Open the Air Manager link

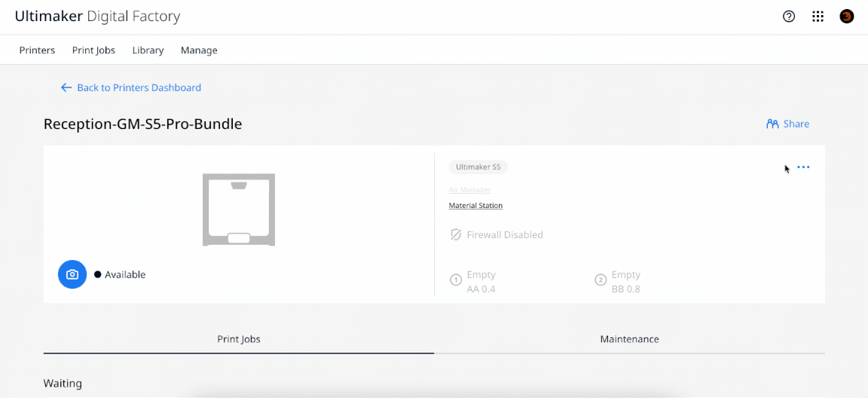pyautogui.click(x=469, y=190)
